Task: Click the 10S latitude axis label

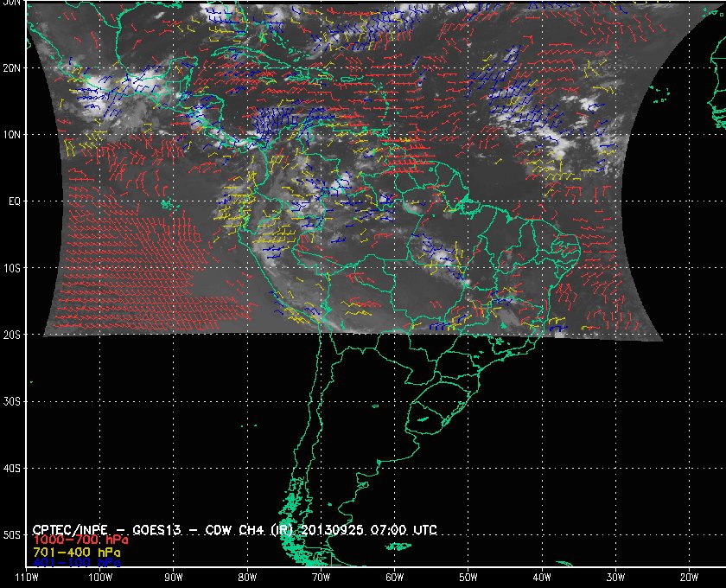Action: pyautogui.click(x=10, y=268)
